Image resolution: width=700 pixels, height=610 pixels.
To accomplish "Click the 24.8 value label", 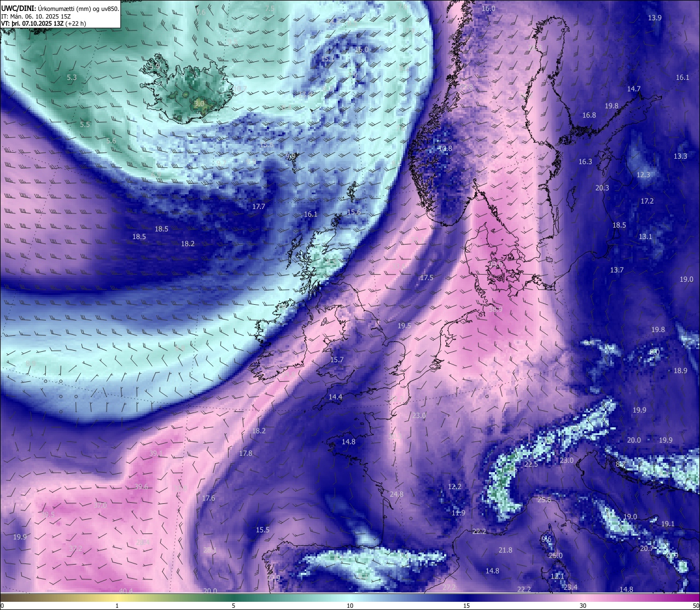I will click(396, 494).
